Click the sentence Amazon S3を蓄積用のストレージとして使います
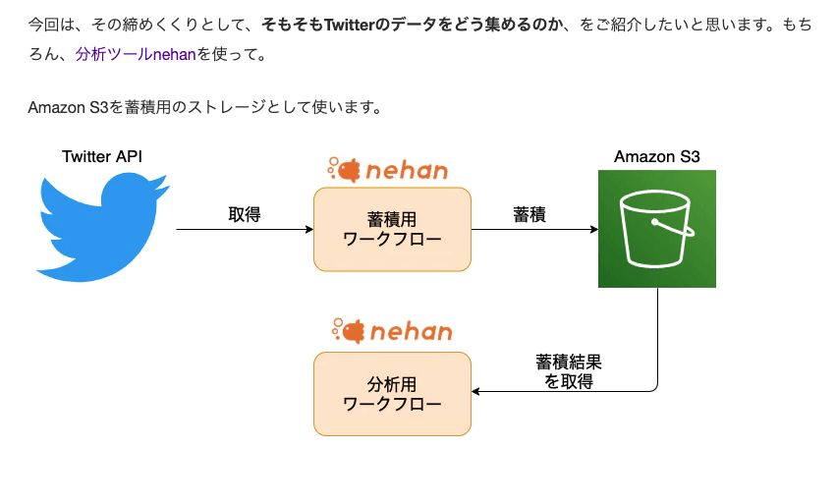 (x=204, y=107)
